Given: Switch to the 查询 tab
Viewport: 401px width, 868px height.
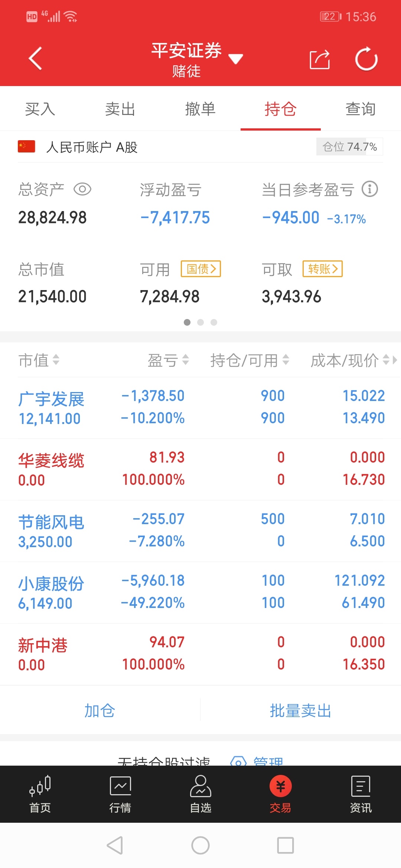Looking at the screenshot, I should tap(361, 109).
